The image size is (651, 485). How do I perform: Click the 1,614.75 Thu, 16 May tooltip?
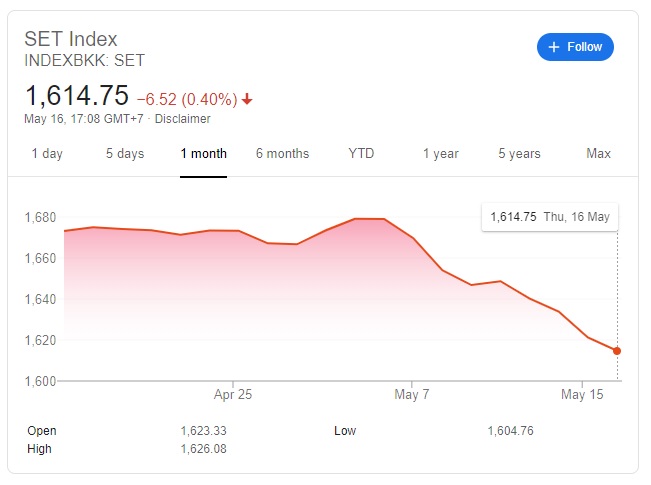tap(549, 217)
